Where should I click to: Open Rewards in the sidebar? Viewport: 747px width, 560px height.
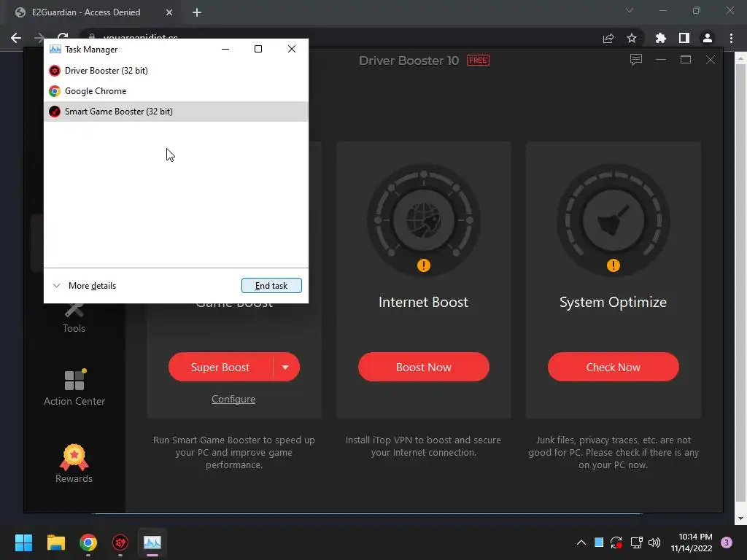tap(74, 464)
